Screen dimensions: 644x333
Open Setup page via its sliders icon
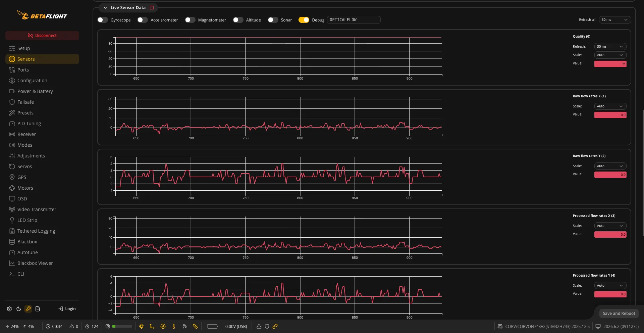click(12, 48)
